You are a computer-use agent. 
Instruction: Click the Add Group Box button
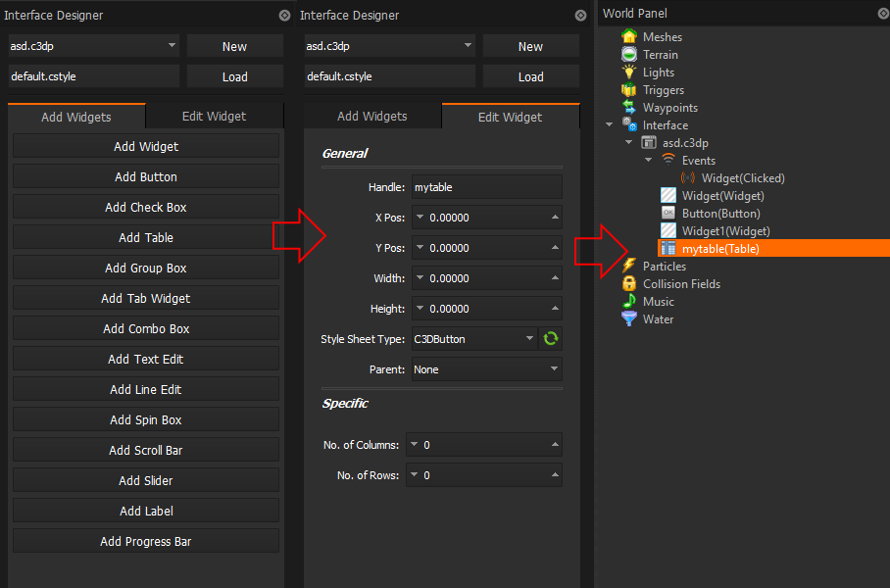pos(146,268)
